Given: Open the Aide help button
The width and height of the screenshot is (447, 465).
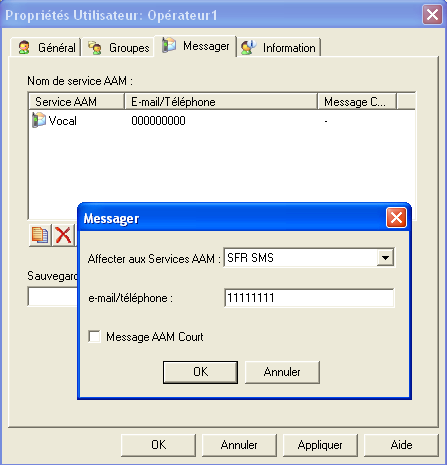Looking at the screenshot, I should click(401, 445).
